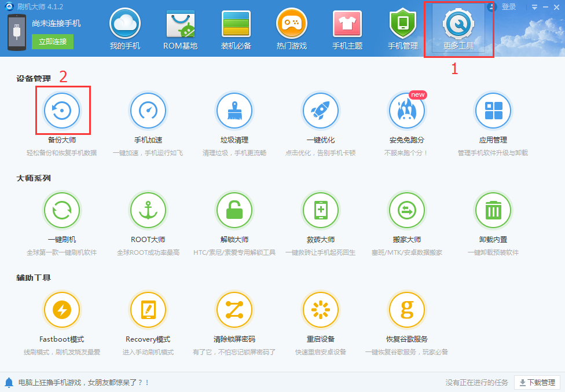Open the 救砖大师 brick rescue tool

[321, 210]
